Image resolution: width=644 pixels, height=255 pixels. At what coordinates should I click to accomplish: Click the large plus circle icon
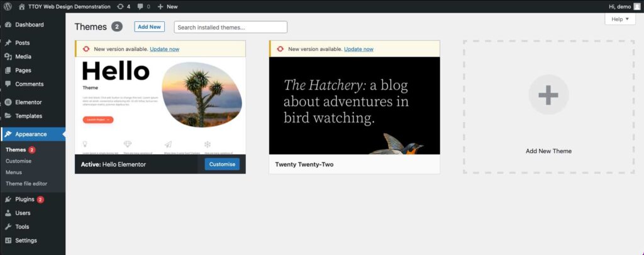pyautogui.click(x=548, y=95)
